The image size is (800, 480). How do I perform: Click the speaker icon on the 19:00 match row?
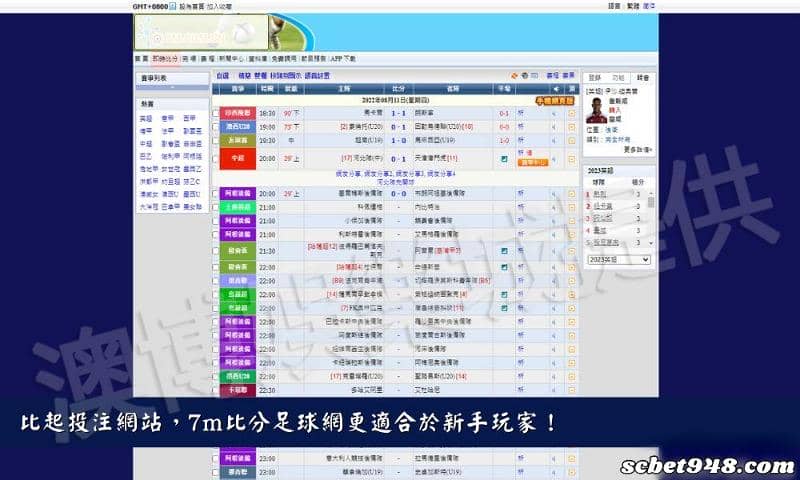[x=554, y=127]
